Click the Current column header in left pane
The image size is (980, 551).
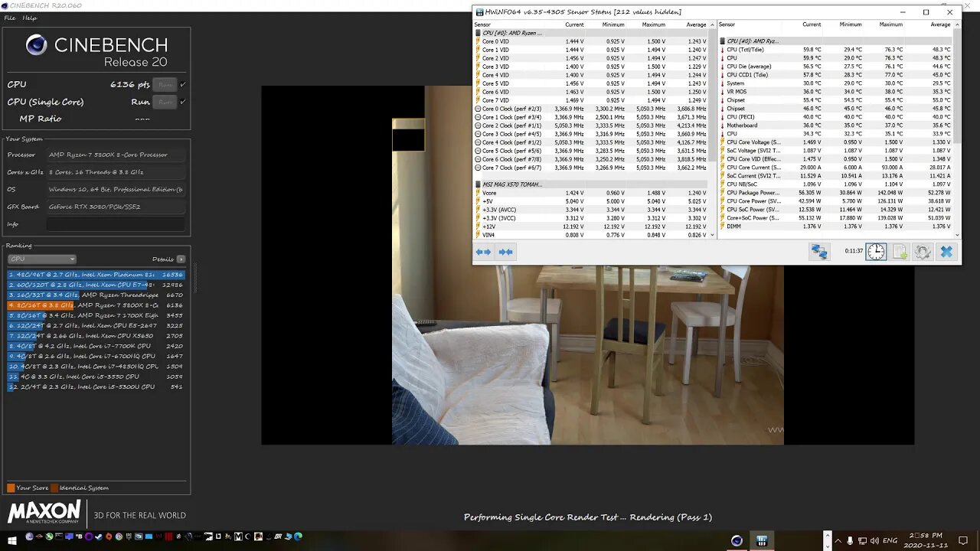pos(574,24)
